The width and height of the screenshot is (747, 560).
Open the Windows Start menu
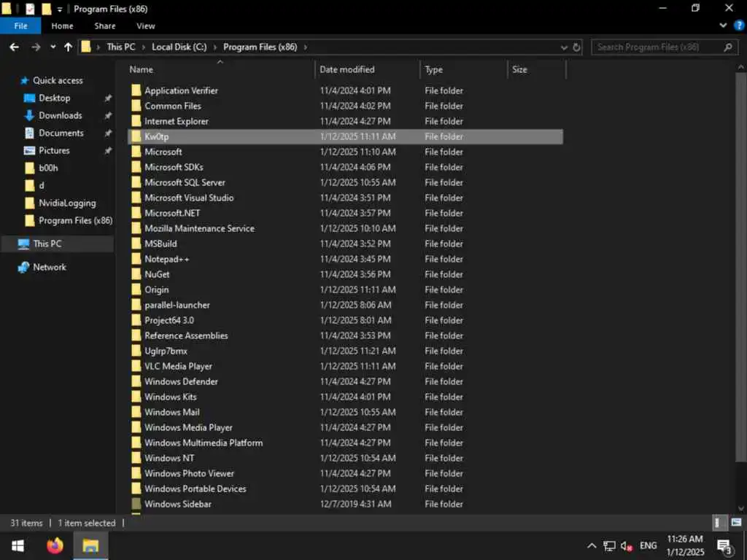18,545
